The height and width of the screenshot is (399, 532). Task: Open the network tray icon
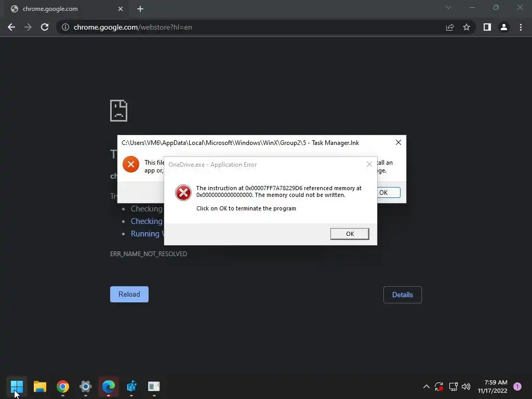coord(453,387)
